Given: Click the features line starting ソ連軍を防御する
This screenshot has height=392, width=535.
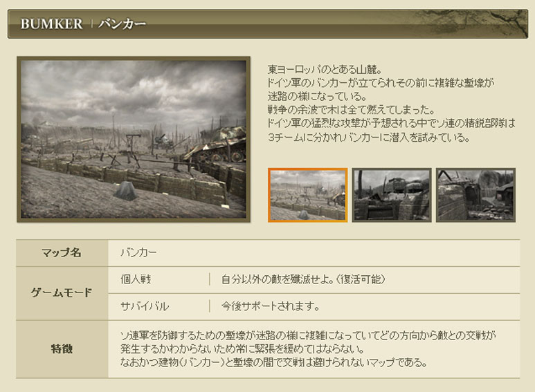Looking at the screenshot, I should pyautogui.click(x=308, y=336).
